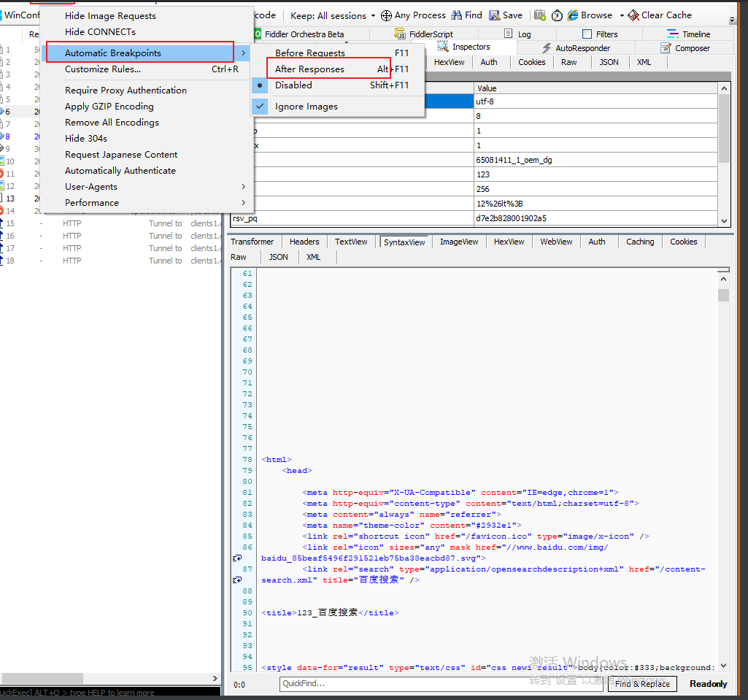Click the SyntaxView scroll-down arrow

click(x=724, y=666)
